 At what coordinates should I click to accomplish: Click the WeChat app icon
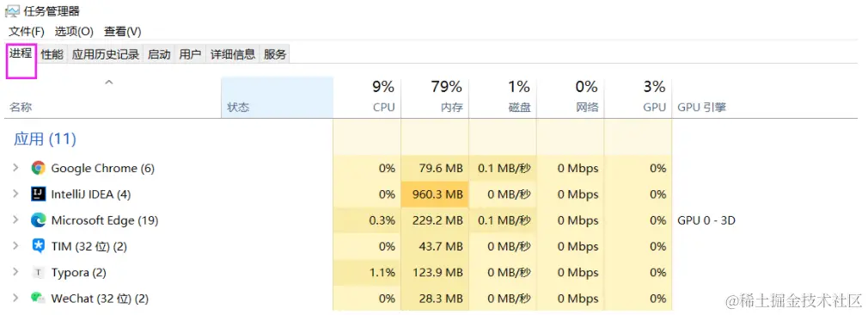point(38,299)
